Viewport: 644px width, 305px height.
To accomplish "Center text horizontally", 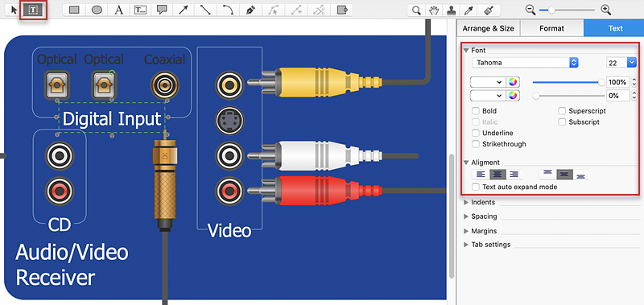I will pyautogui.click(x=497, y=175).
